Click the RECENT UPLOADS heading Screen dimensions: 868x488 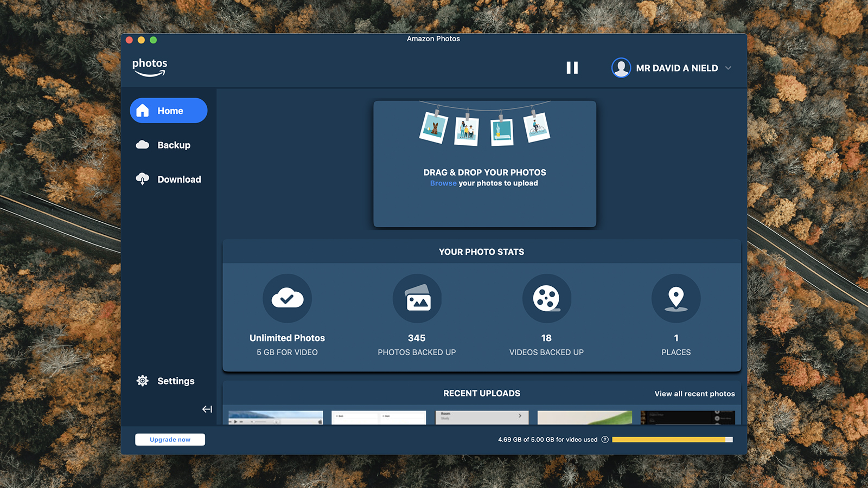coord(482,394)
